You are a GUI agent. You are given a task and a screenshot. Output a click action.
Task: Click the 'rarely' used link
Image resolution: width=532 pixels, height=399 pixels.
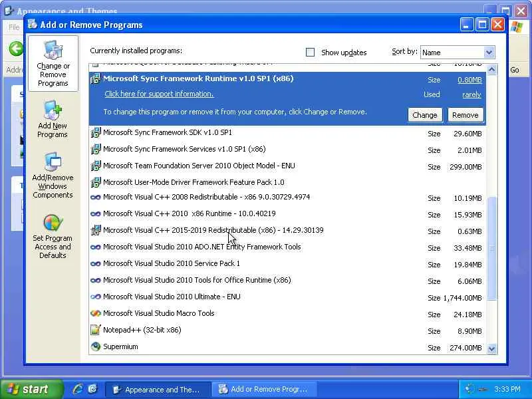[471, 94]
